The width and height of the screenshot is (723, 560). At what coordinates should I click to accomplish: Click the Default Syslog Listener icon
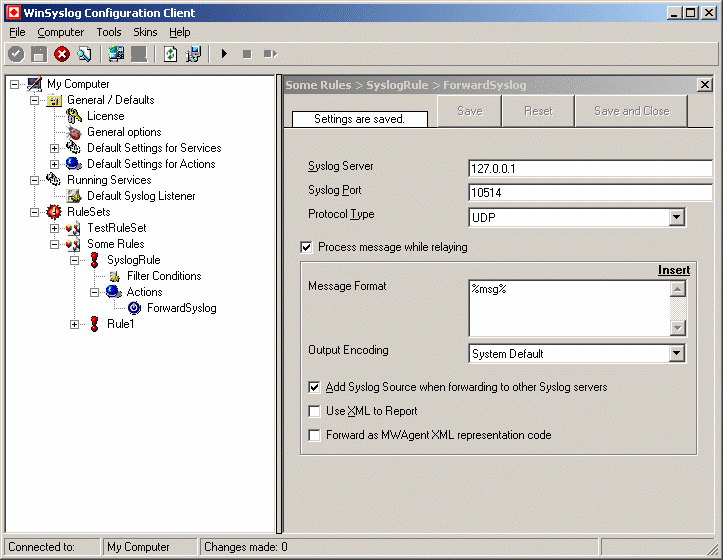click(x=74, y=196)
